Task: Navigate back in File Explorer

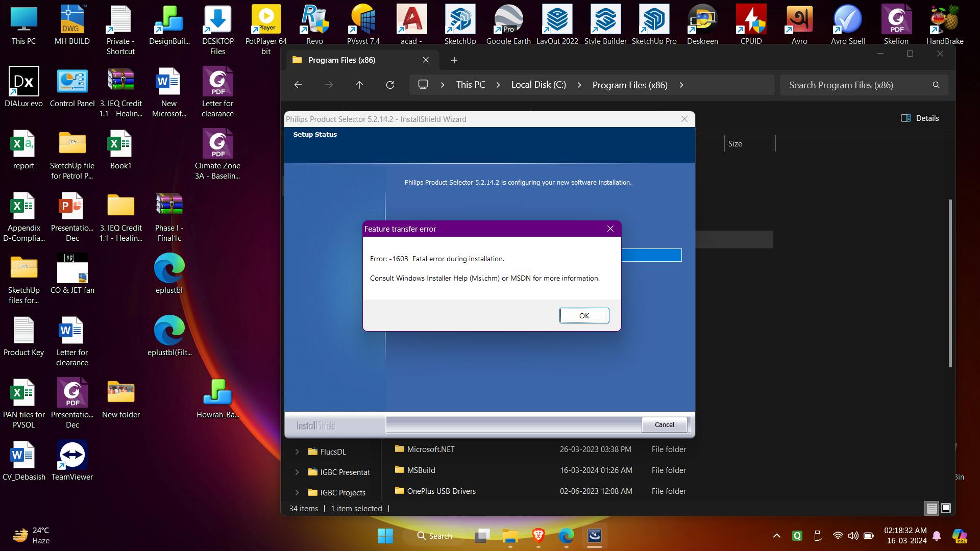Action: (x=299, y=85)
